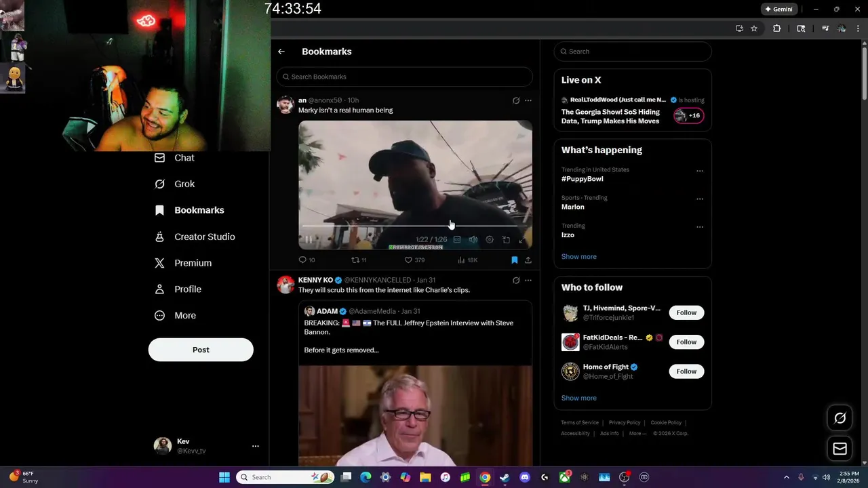Open Chat in the left sidebar
Screen dimensions: 868x488
pos(175,158)
